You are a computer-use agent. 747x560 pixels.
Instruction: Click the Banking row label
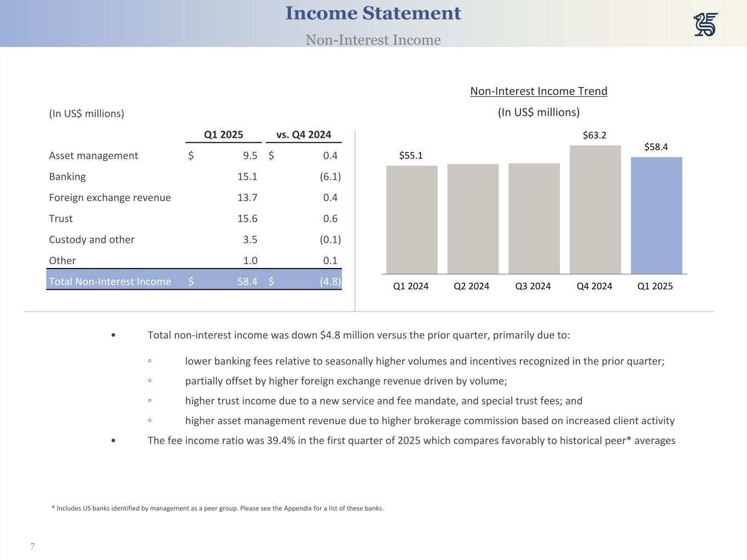[x=67, y=177]
